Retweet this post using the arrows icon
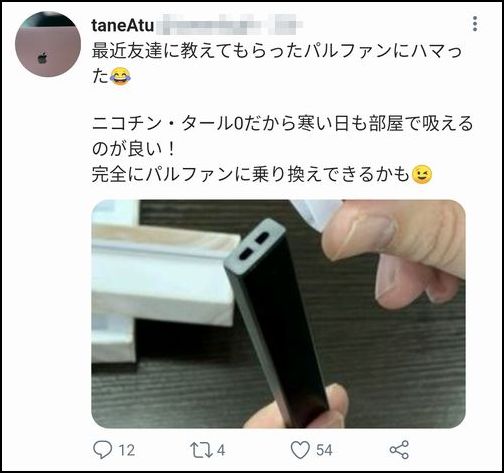Image resolution: width=504 pixels, height=473 pixels. coord(201,450)
